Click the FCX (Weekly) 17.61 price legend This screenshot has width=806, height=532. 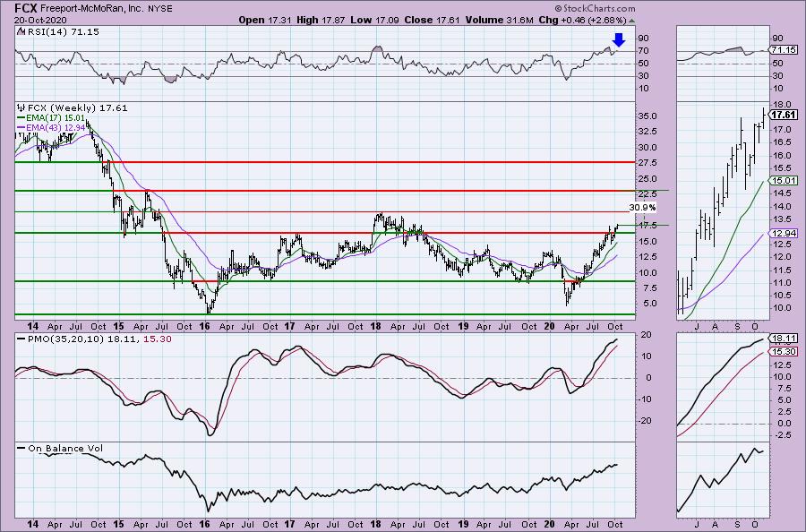[77, 108]
